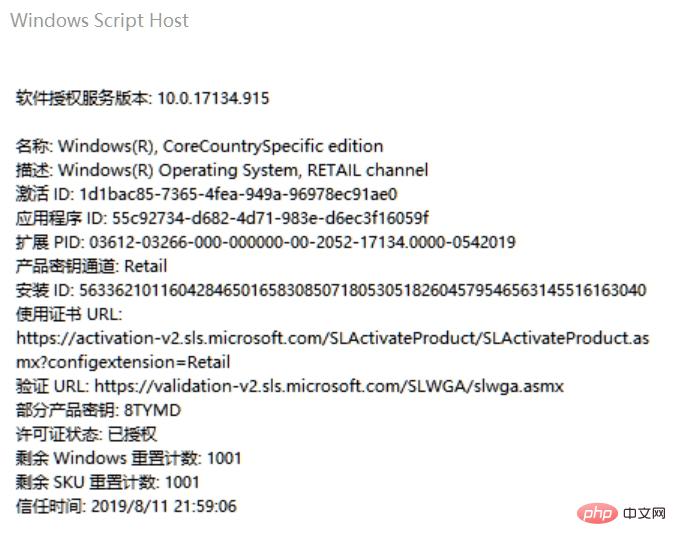The image size is (676, 546).
Task: Click the 中文网 watermark text
Action: point(644,513)
